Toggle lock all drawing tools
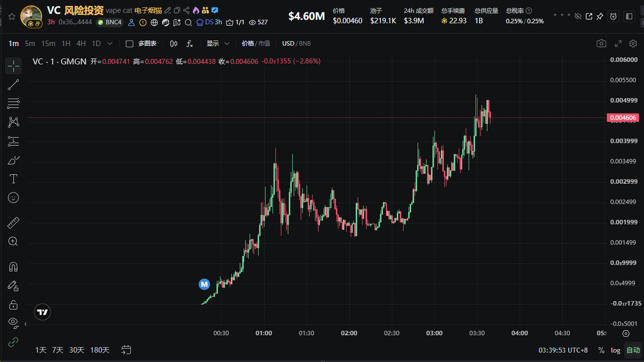The height and width of the screenshot is (362, 644). pyautogui.click(x=13, y=305)
